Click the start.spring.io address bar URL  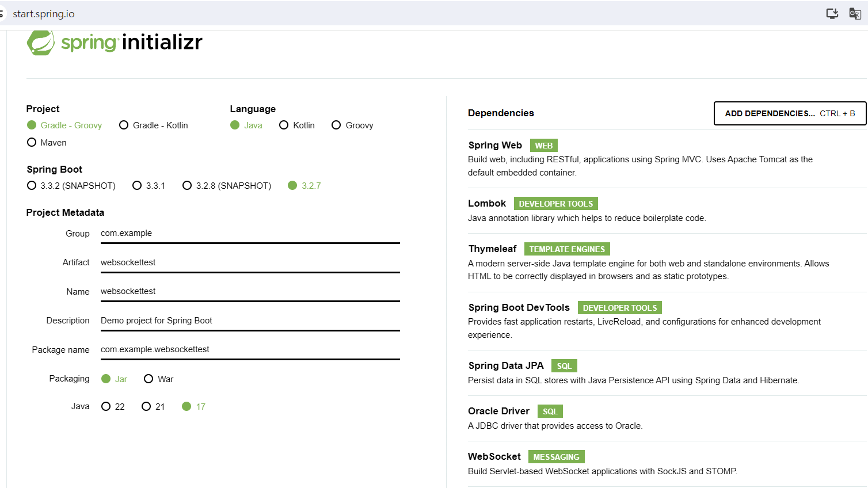click(44, 14)
